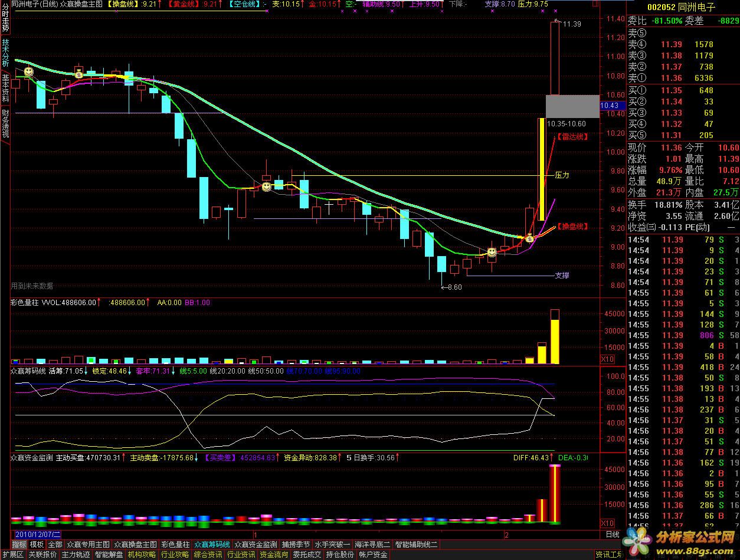Click the 支撑 support line label

[562, 275]
